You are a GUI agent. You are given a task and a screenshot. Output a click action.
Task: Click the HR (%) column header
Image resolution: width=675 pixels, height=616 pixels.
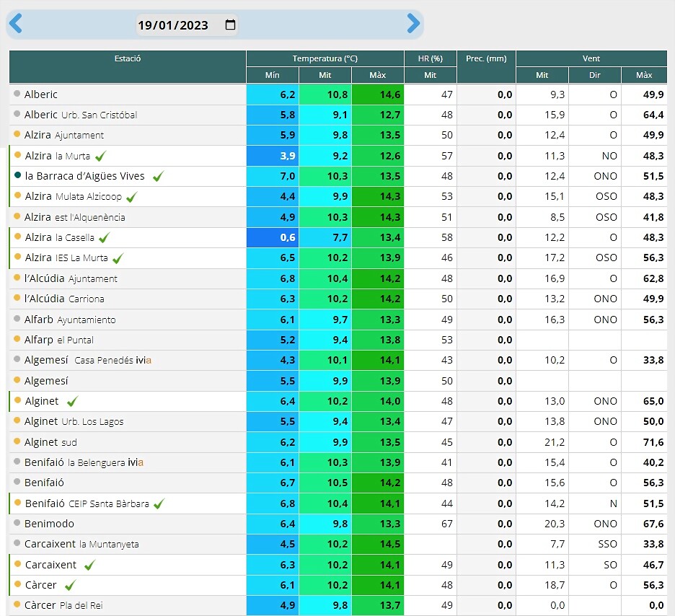click(431, 58)
